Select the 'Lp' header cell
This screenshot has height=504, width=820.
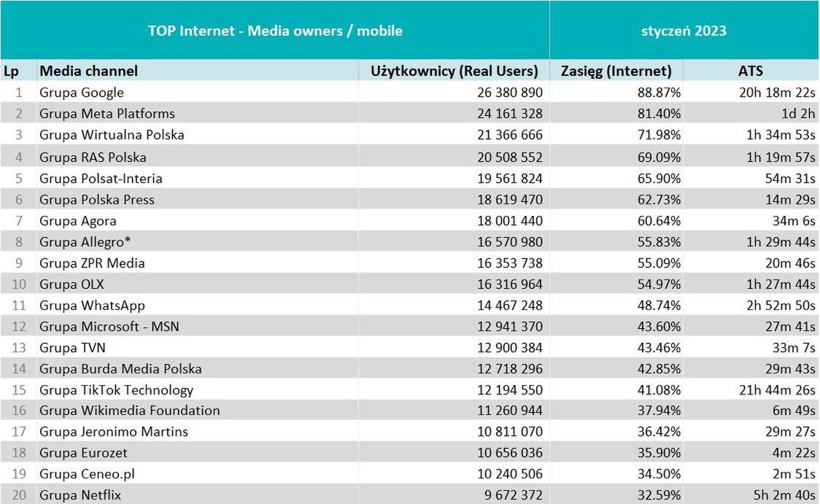[x=11, y=71]
